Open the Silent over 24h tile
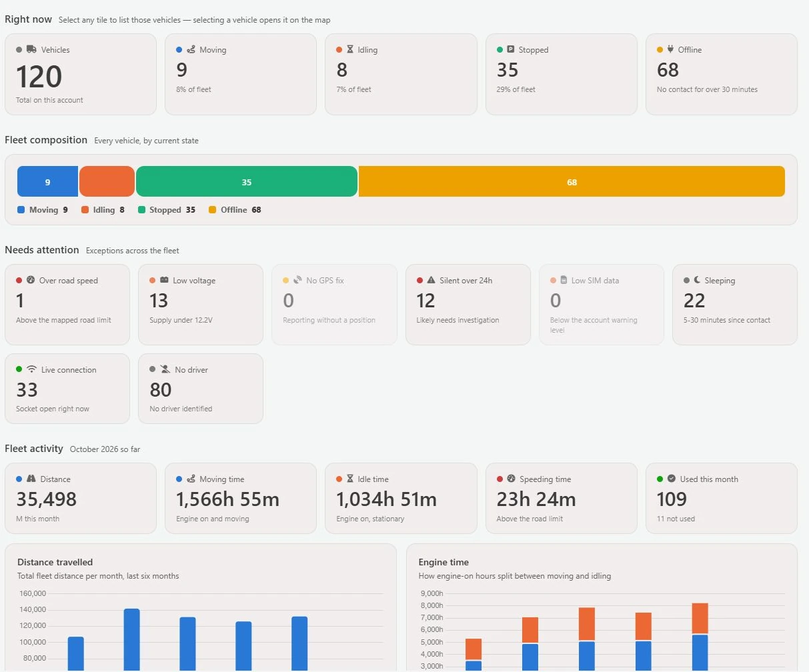The width and height of the screenshot is (809, 672). tap(468, 305)
